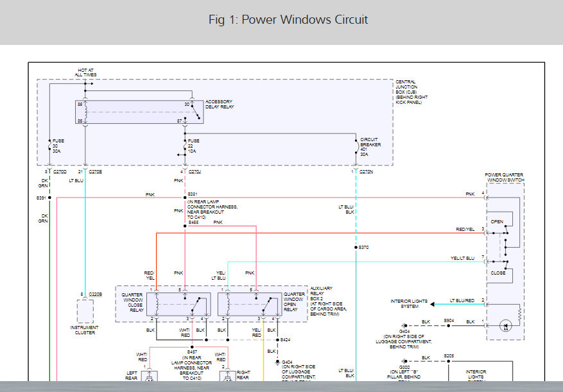Image resolution: width=563 pixels, height=392 pixels.
Task: Click splice label S370
Action: [x=363, y=248]
